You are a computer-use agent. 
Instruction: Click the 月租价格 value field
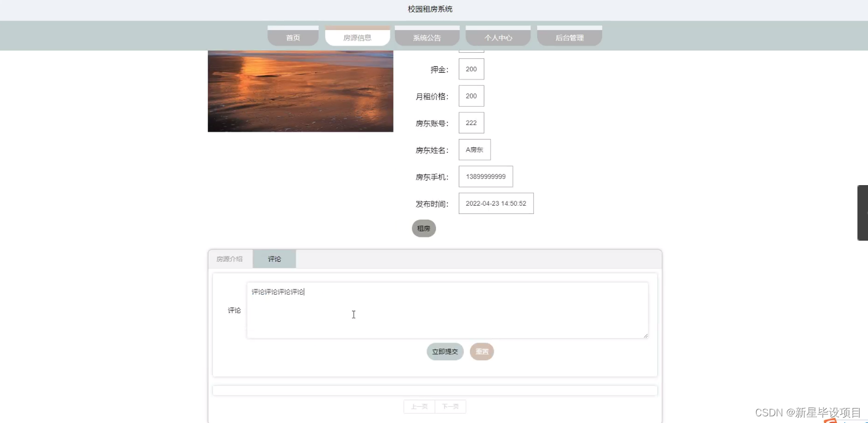472,96
